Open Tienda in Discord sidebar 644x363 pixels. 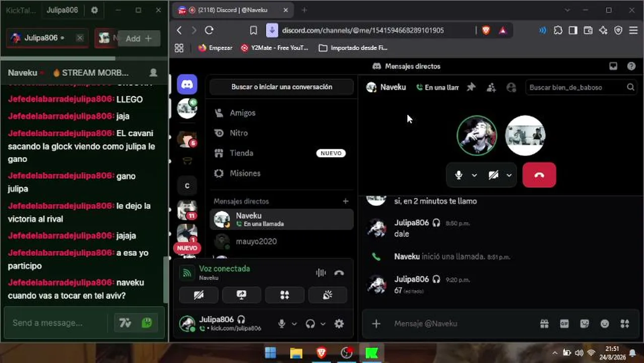click(282, 153)
